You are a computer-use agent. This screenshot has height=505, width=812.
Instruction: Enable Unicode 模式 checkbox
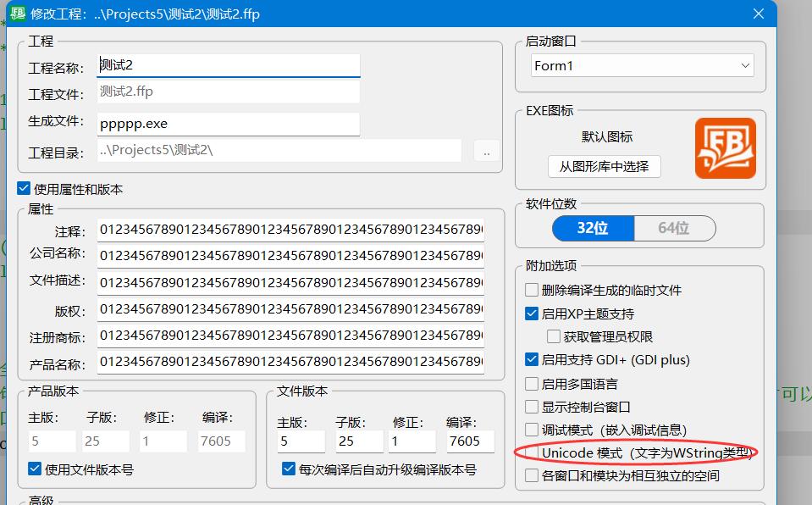click(532, 453)
